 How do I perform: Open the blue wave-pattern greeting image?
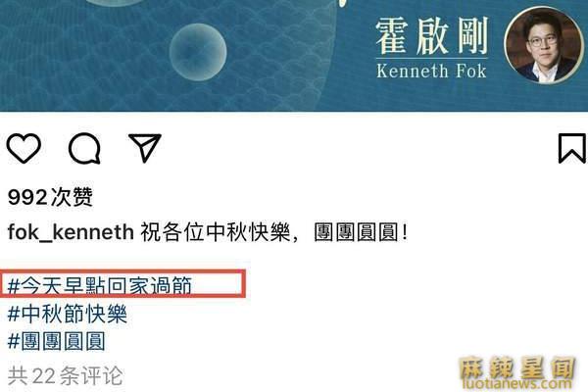point(294,56)
